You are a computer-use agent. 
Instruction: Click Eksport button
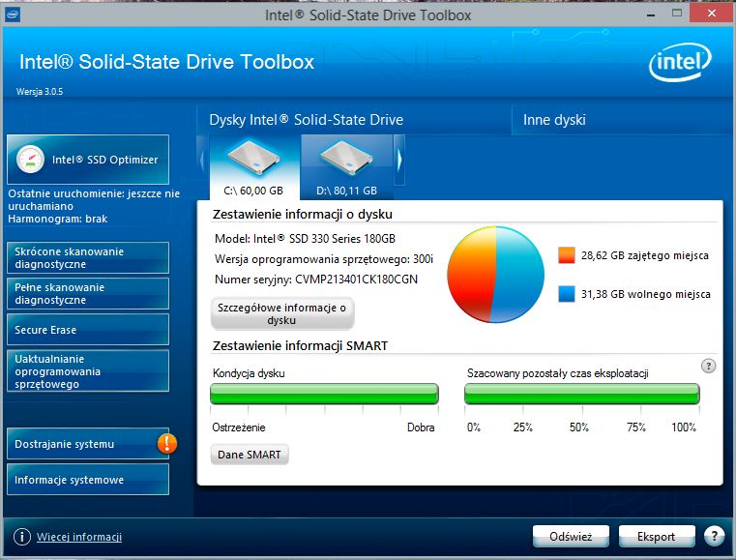click(x=656, y=536)
